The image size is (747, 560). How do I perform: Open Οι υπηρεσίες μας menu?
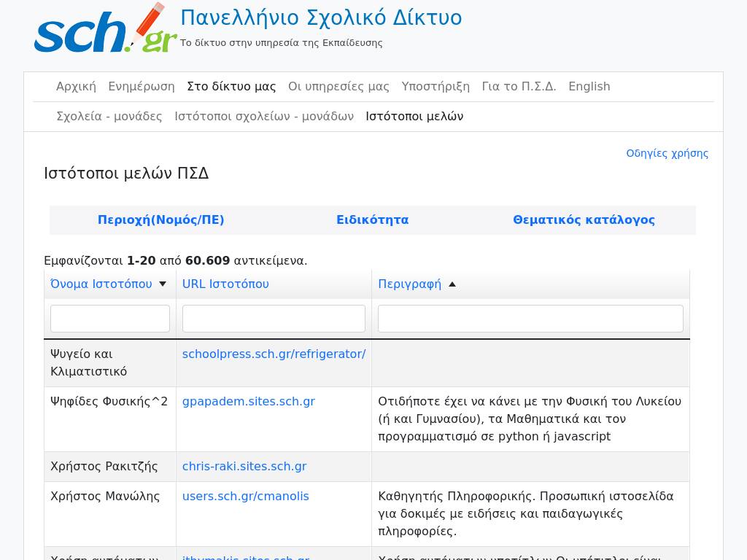[338, 86]
